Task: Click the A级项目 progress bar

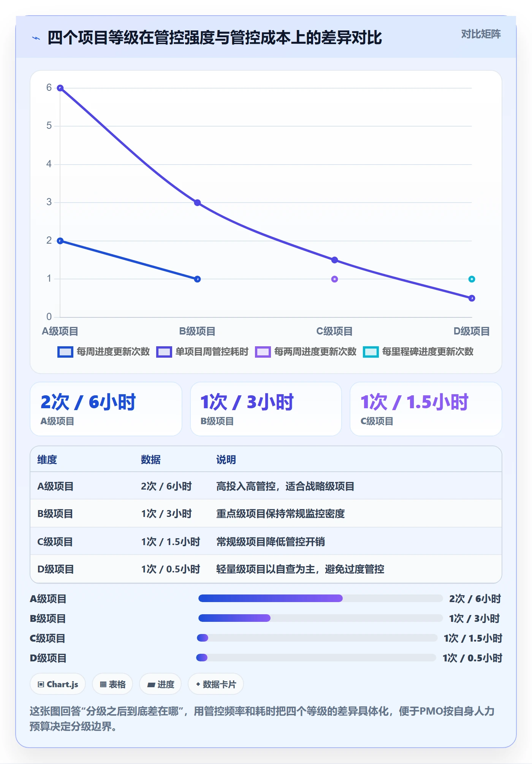Action: 320,599
